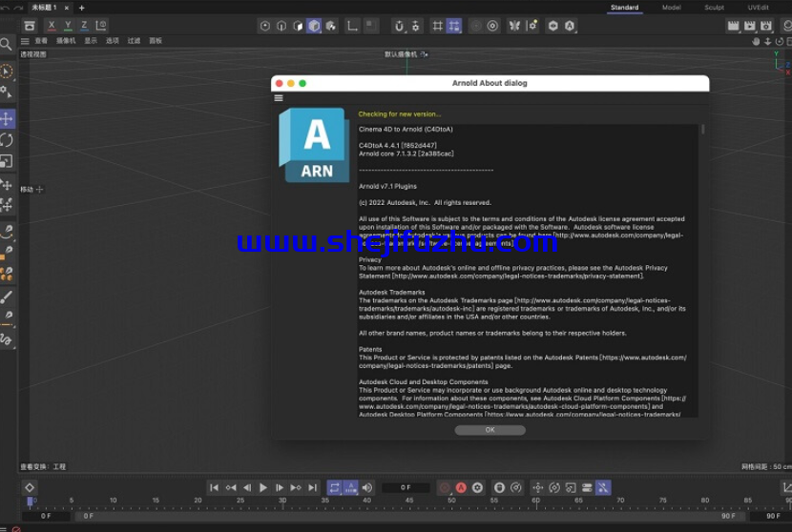The height and width of the screenshot is (532, 792).
Task: Open hamburger menu in Arnold About dialog
Action: pos(279,98)
